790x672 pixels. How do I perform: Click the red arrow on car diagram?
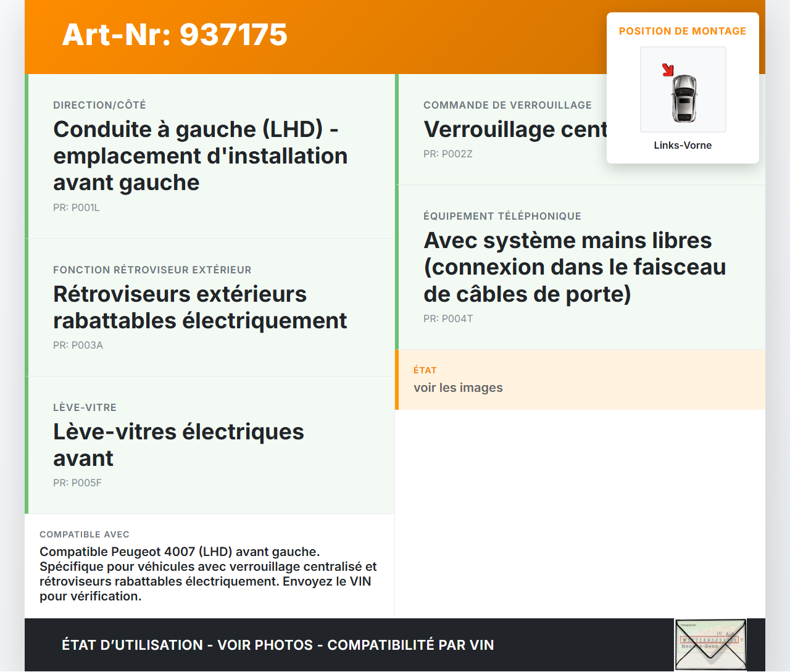point(668,70)
